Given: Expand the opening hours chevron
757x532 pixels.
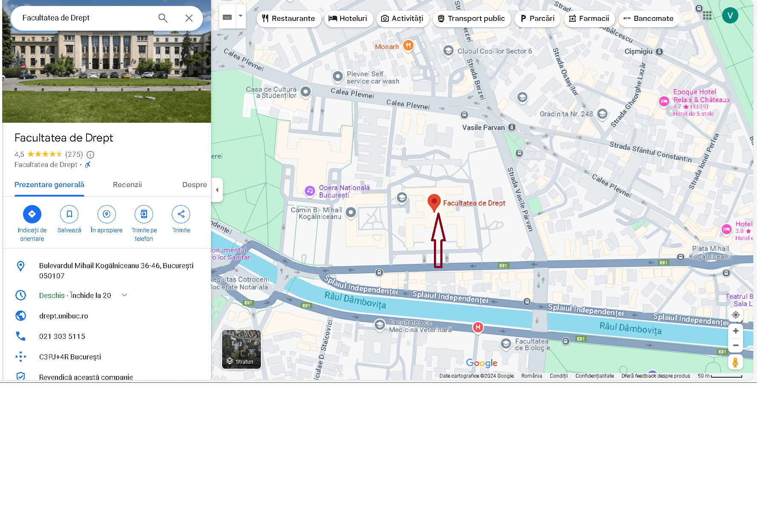Looking at the screenshot, I should pos(124,295).
